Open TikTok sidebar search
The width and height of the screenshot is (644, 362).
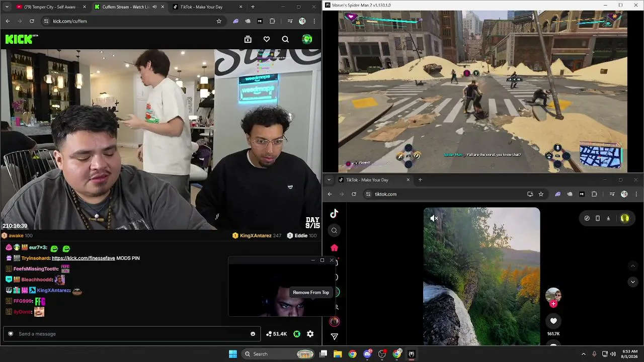click(334, 230)
